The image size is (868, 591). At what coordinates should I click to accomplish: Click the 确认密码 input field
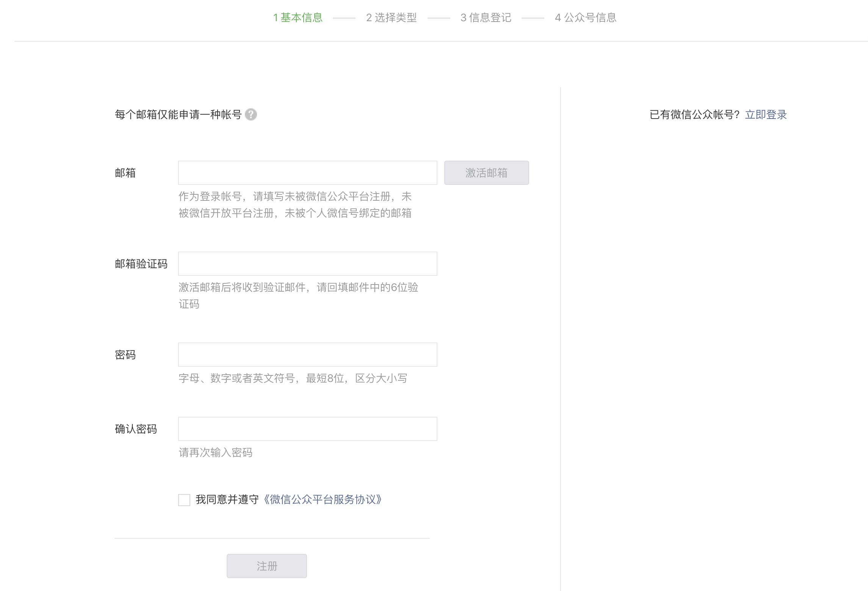point(307,429)
